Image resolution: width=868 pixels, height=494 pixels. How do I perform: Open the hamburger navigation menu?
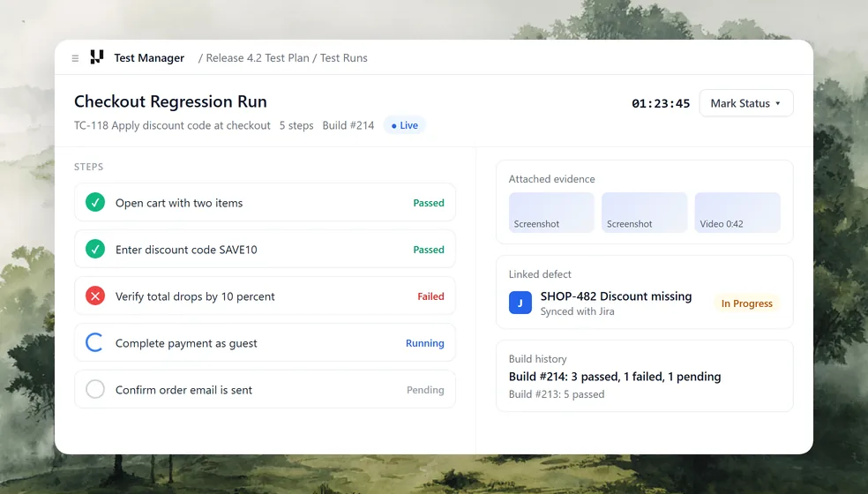point(75,58)
